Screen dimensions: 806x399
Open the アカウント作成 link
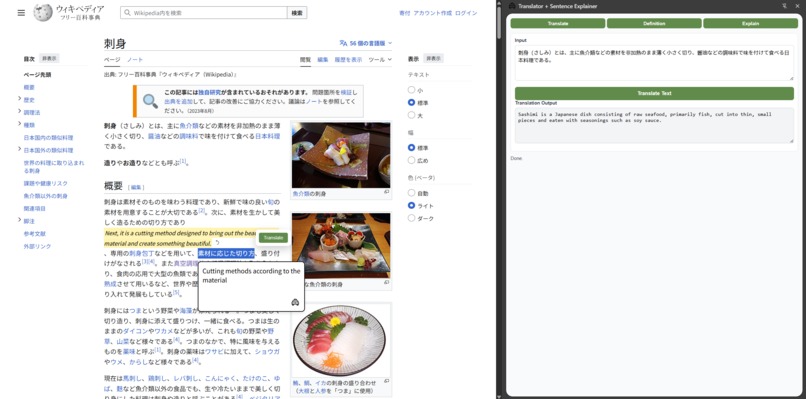coord(433,13)
